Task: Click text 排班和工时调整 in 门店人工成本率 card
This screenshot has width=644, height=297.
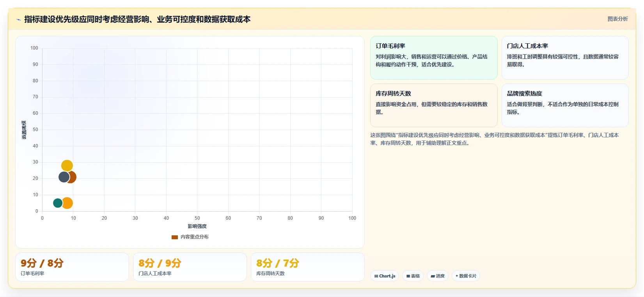Action: point(525,57)
